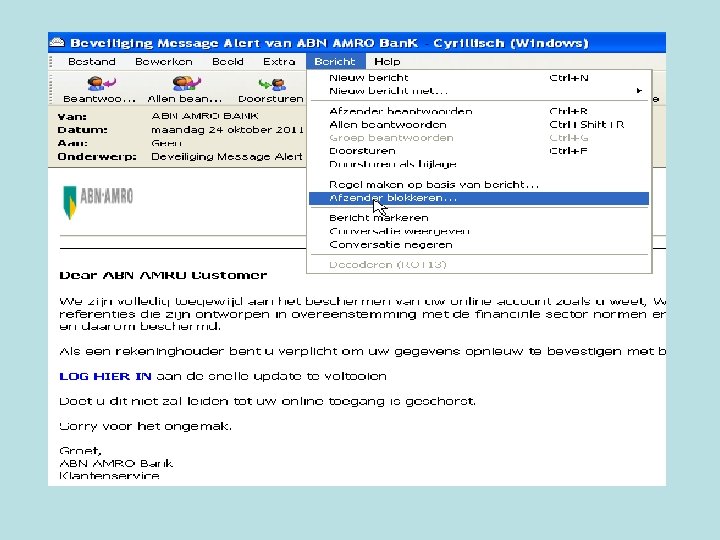This screenshot has height=540, width=720.
Task: Click the ABN AMRO logo image
Action: (x=98, y=202)
